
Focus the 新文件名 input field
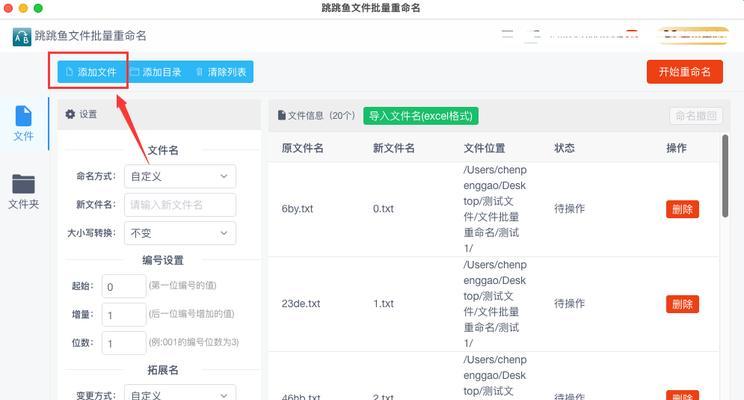coord(180,205)
